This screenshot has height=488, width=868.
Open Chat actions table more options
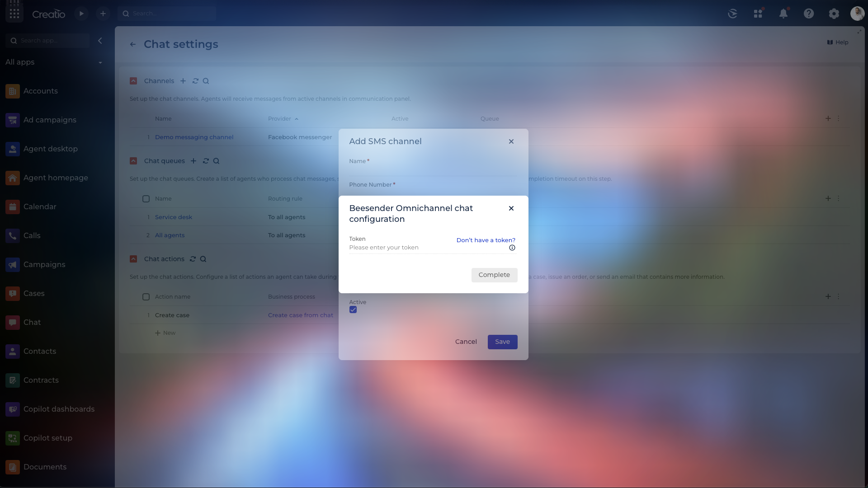(x=839, y=296)
